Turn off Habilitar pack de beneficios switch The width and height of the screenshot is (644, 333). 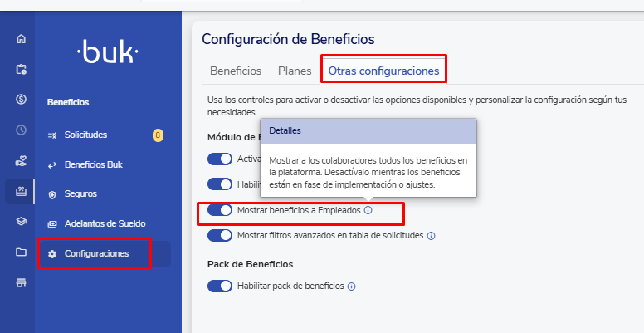point(220,286)
